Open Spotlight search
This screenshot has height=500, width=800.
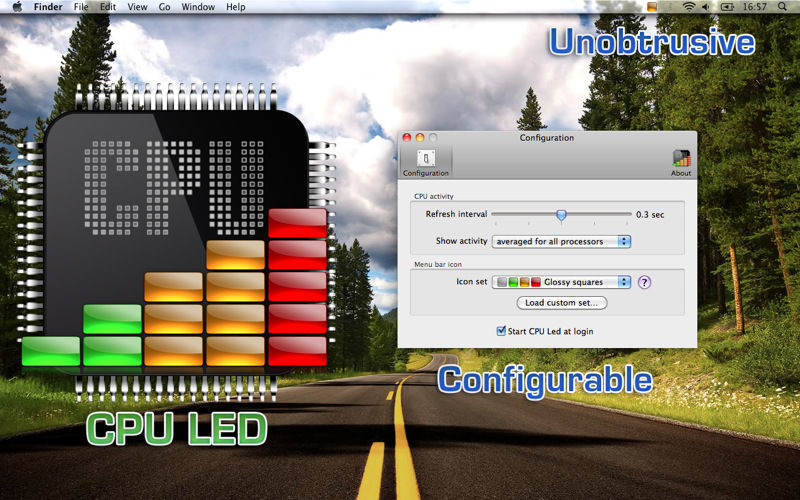782,7
